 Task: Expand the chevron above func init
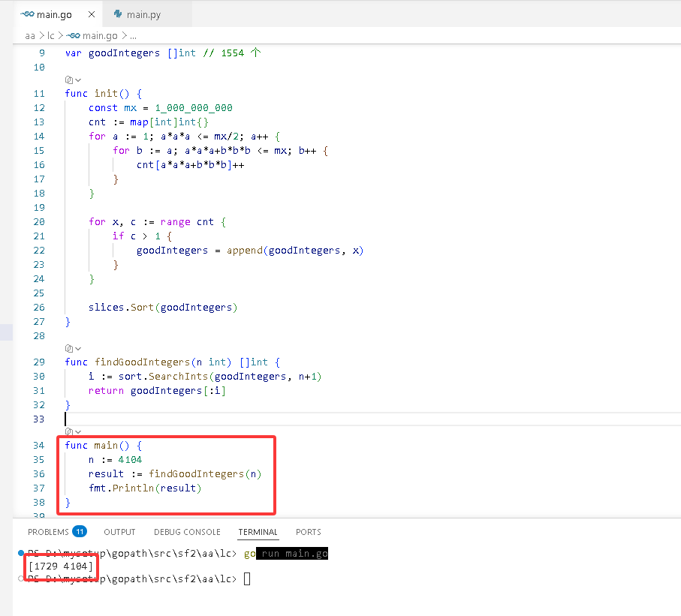pyautogui.click(x=78, y=80)
